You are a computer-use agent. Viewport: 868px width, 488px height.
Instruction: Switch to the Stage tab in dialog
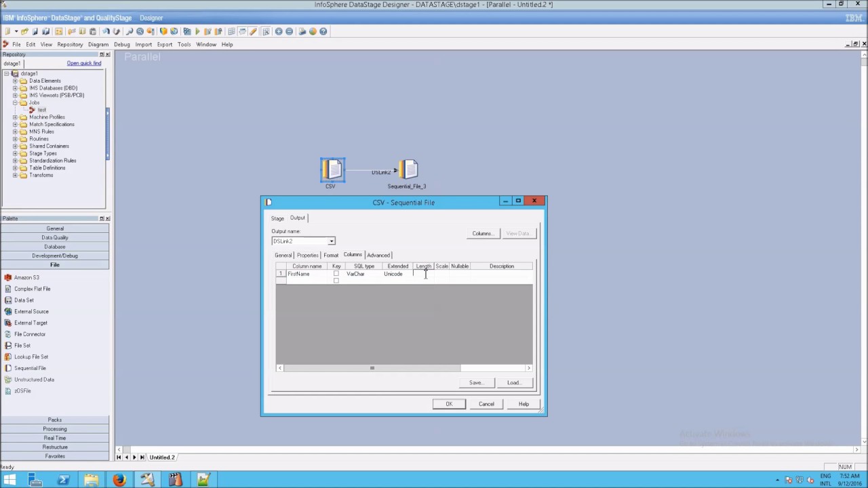(277, 218)
